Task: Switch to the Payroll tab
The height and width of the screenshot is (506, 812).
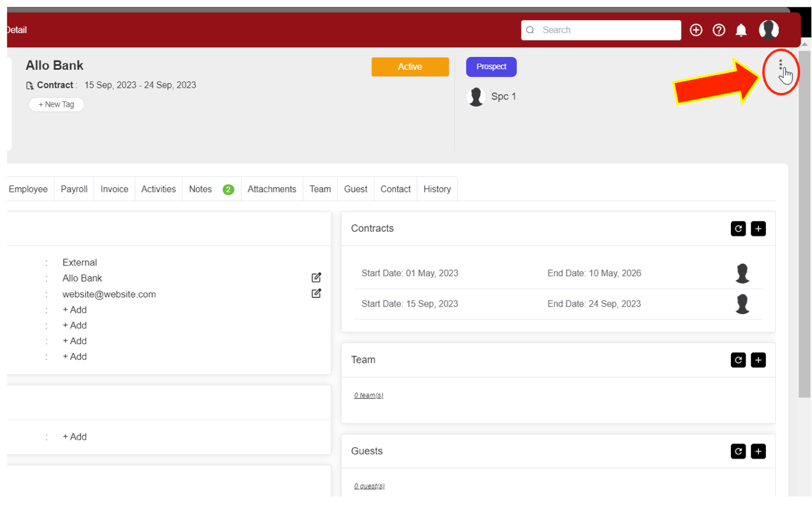Action: [x=74, y=189]
